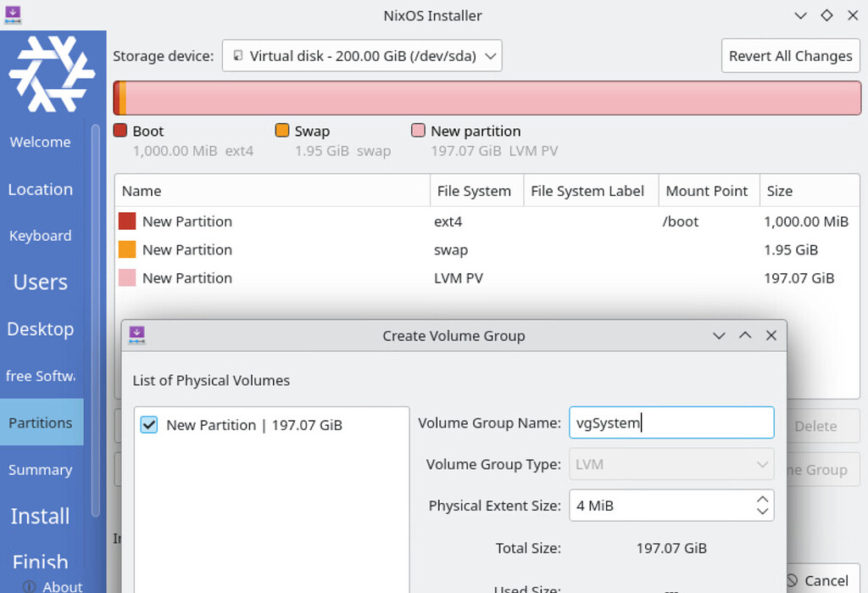Click the Physical Extent Size field
The height and width of the screenshot is (593, 868).
click(671, 505)
